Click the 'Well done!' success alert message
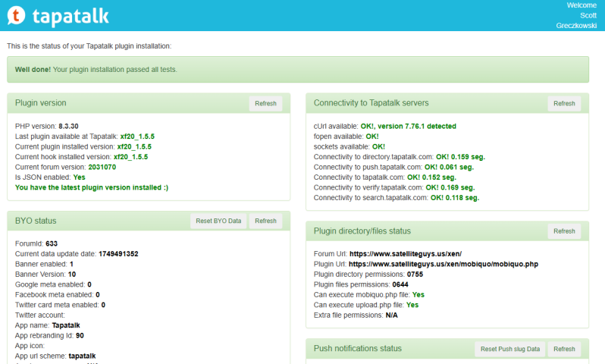This screenshot has width=605, height=364. click(x=298, y=70)
